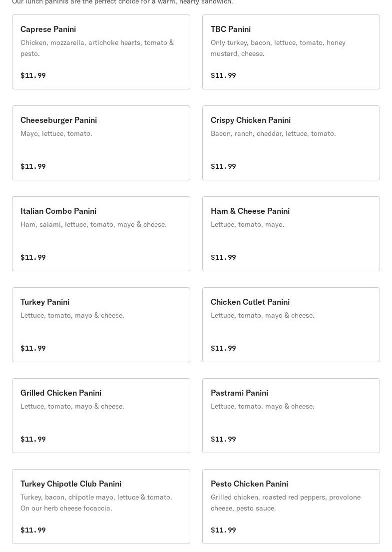Choose the Pesto Chicken Panini
The image size is (392, 552).
(291, 507)
